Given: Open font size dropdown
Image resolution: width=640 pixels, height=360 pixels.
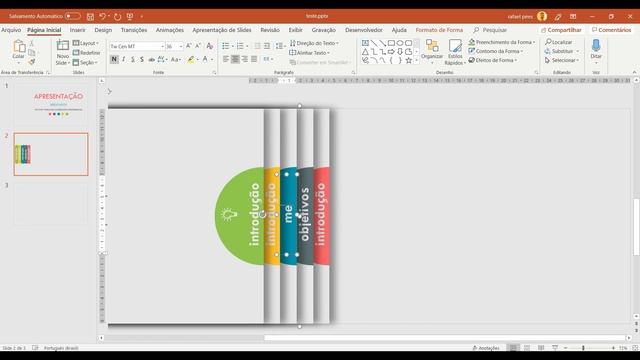Looking at the screenshot, I should [181, 47].
